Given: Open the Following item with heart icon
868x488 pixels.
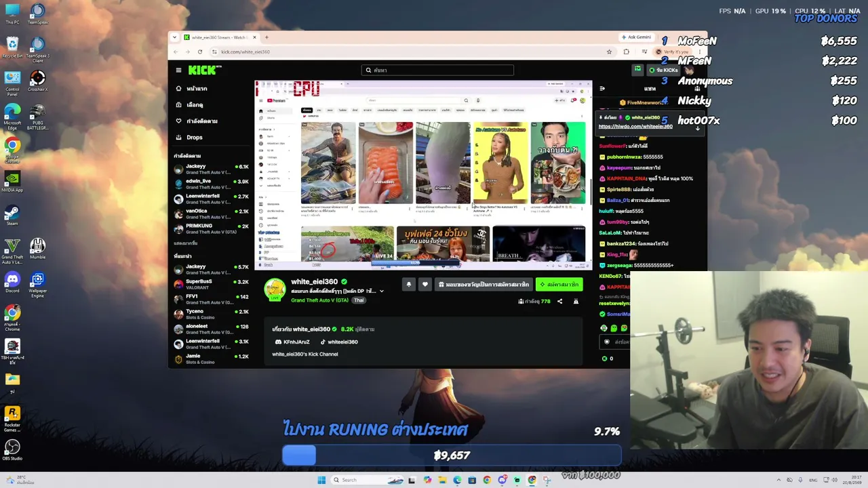Looking at the screenshot, I should click(197, 121).
